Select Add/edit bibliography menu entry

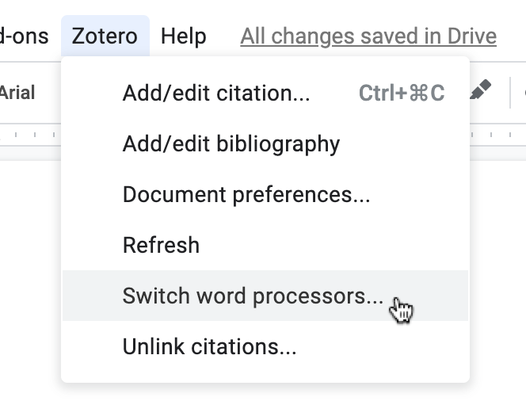231,144
